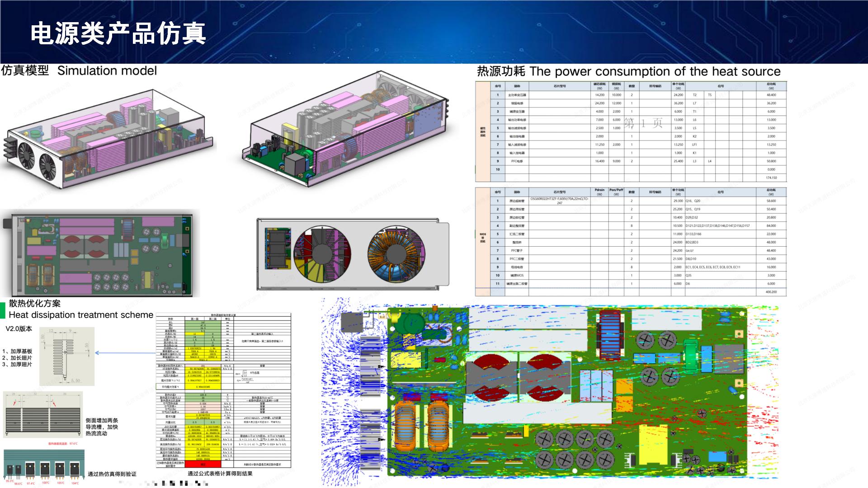Select the side-view heat sink fins image
This screenshot has height=488, width=868.
point(43,414)
